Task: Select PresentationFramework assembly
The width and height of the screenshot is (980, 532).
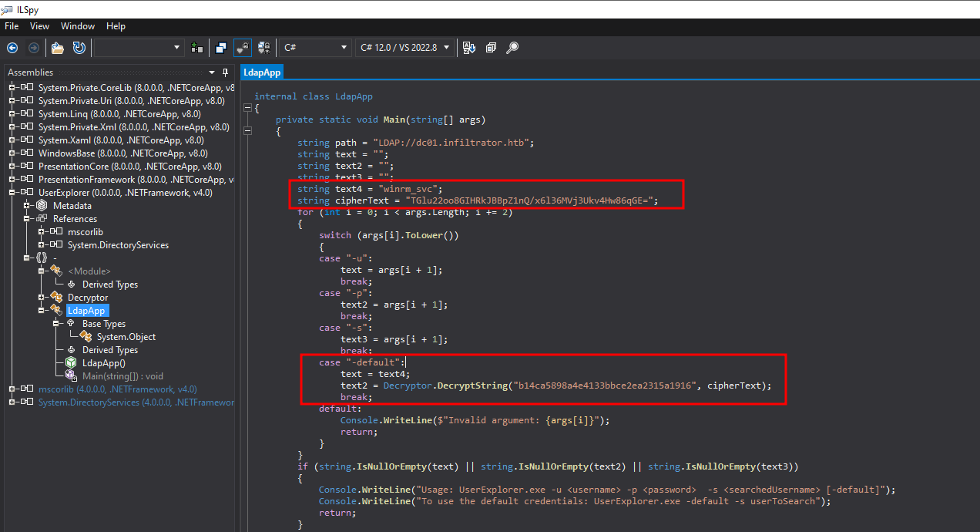Action: (x=136, y=179)
